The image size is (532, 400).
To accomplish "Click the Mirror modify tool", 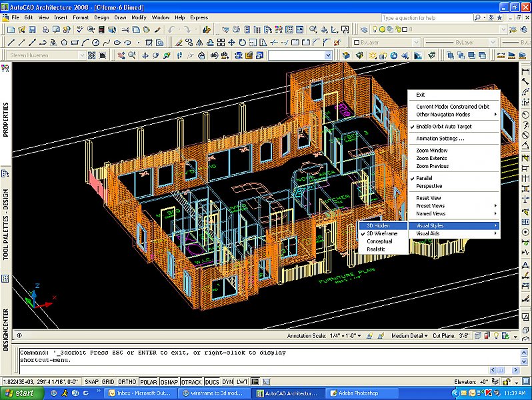I will [200, 43].
